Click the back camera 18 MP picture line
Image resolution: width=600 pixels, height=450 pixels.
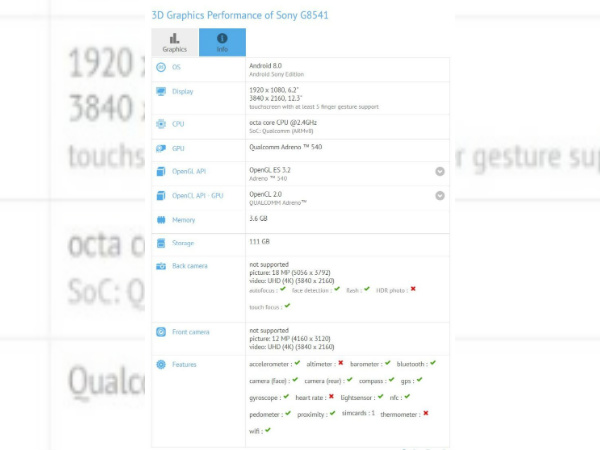pos(290,273)
